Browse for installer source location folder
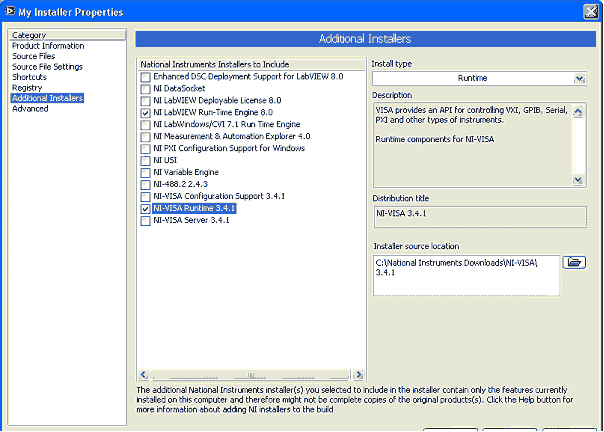This screenshot has width=604, height=432. (x=574, y=262)
